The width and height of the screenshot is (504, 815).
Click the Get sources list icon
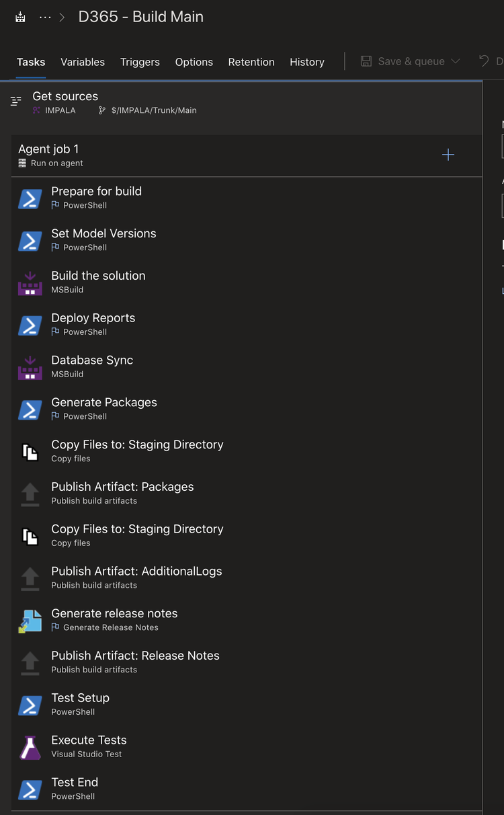16,102
